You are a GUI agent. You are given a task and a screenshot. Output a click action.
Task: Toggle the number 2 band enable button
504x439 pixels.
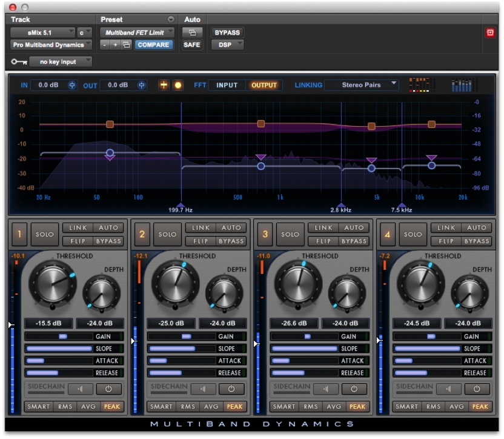pos(142,234)
